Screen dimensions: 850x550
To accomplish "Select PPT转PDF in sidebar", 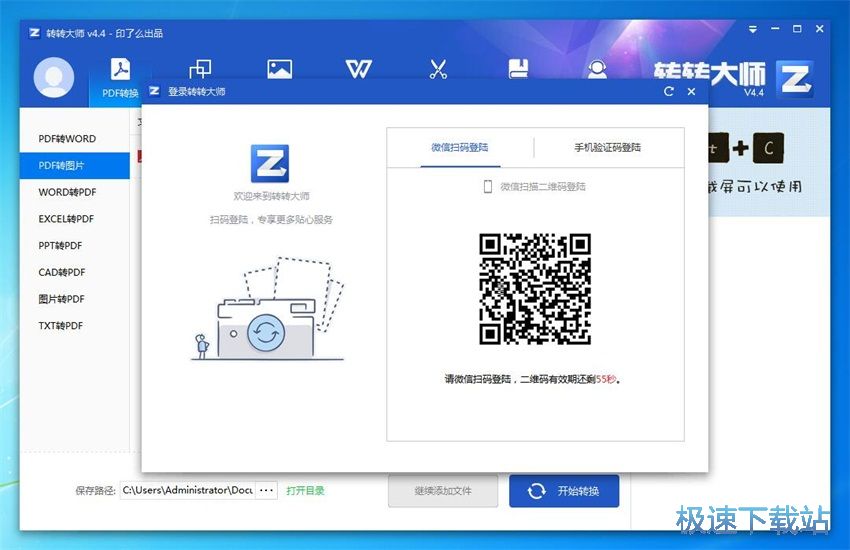I will [x=75, y=245].
